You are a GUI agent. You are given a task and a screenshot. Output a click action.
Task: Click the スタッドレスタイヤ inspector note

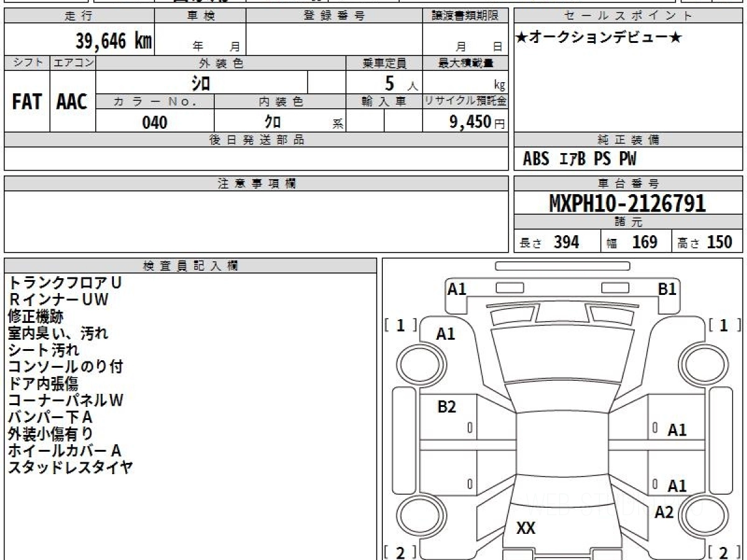point(70,467)
